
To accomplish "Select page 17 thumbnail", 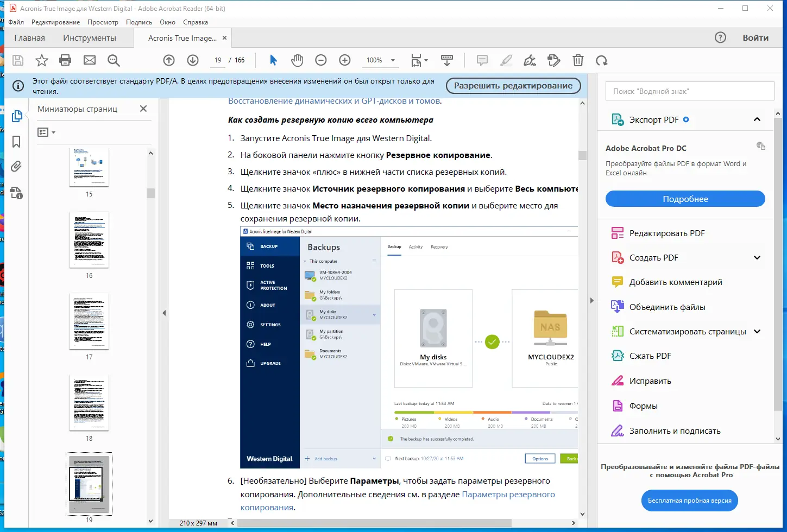I will pos(89,321).
